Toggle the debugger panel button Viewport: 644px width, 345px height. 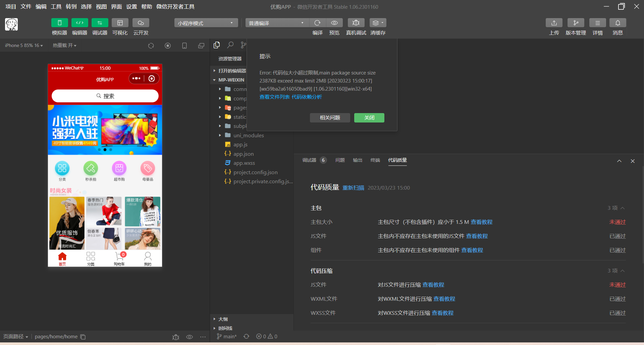point(100,23)
